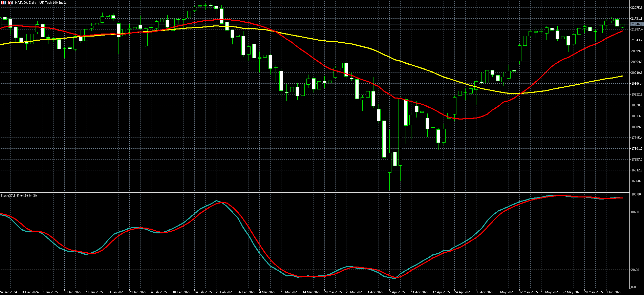This screenshot has height=295, width=644.
Task: Click the 26 Feb 2025 date label
Action: (x=246, y=292)
